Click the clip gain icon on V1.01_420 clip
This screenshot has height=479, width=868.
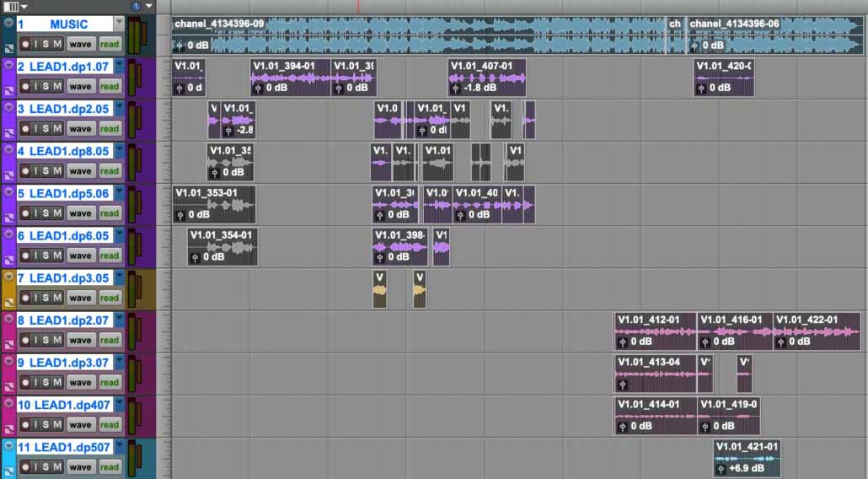(701, 88)
